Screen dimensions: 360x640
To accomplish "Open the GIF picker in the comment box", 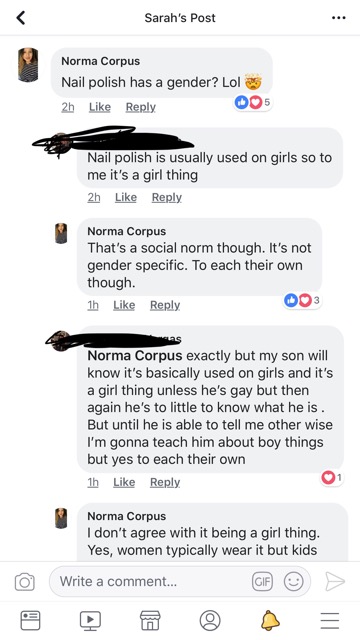I will (262, 582).
